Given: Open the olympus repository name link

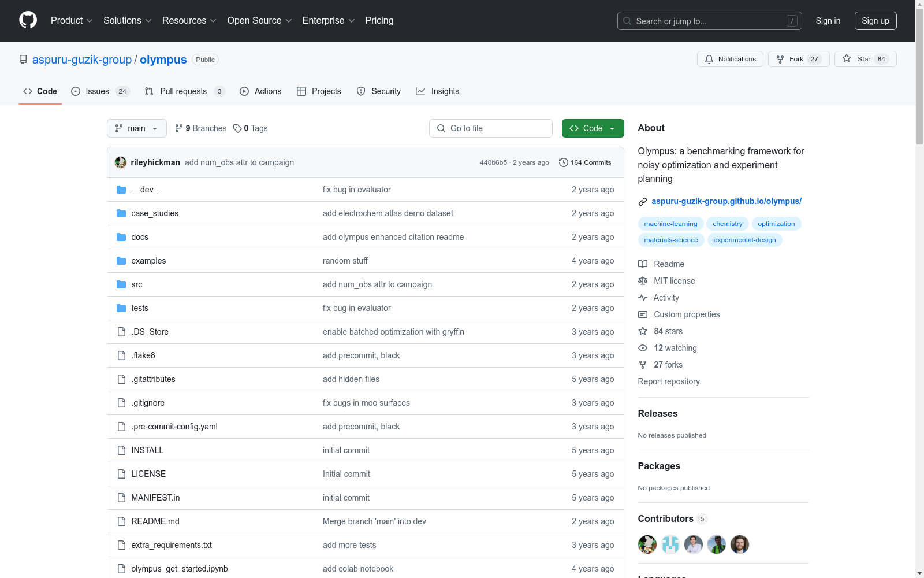Looking at the screenshot, I should point(163,60).
